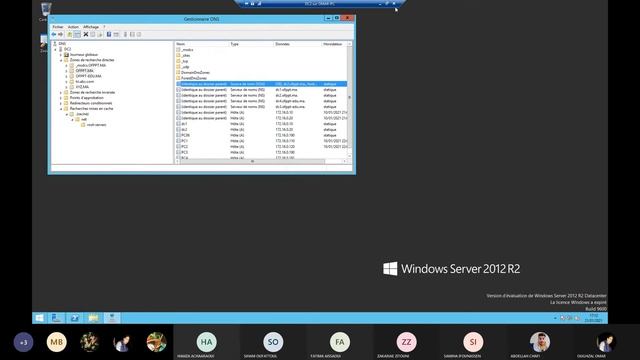This screenshot has height=360, width=640.
Task: Select the NS record for dc2.ofppt.ma.
Action: (x=261, y=96)
